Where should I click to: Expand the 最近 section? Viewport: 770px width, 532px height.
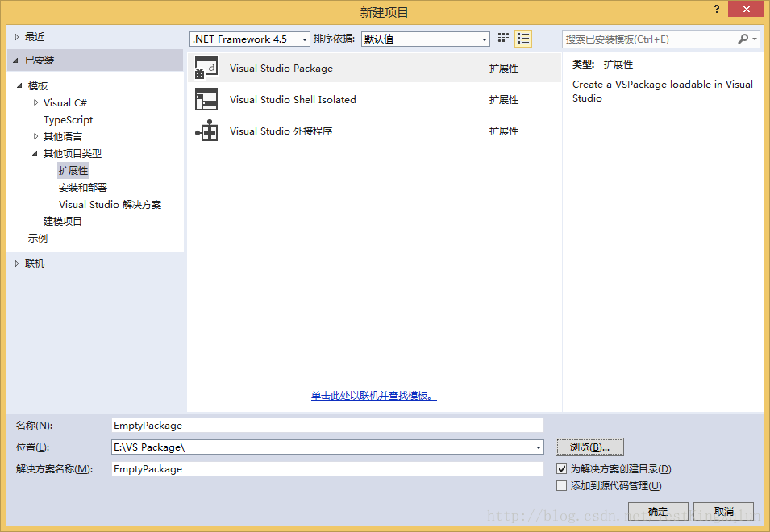tap(16, 37)
